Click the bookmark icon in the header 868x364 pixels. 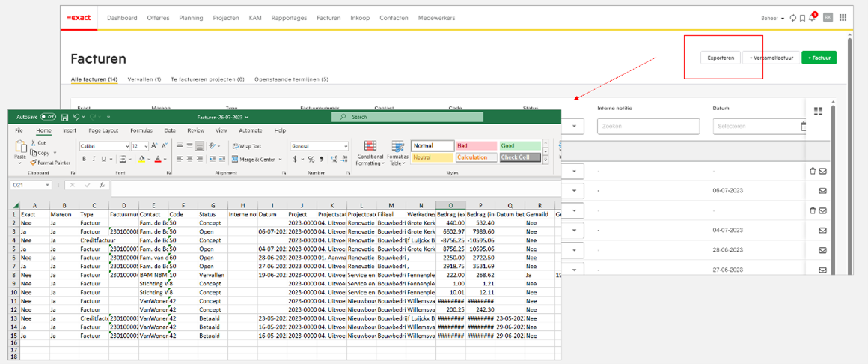(802, 18)
